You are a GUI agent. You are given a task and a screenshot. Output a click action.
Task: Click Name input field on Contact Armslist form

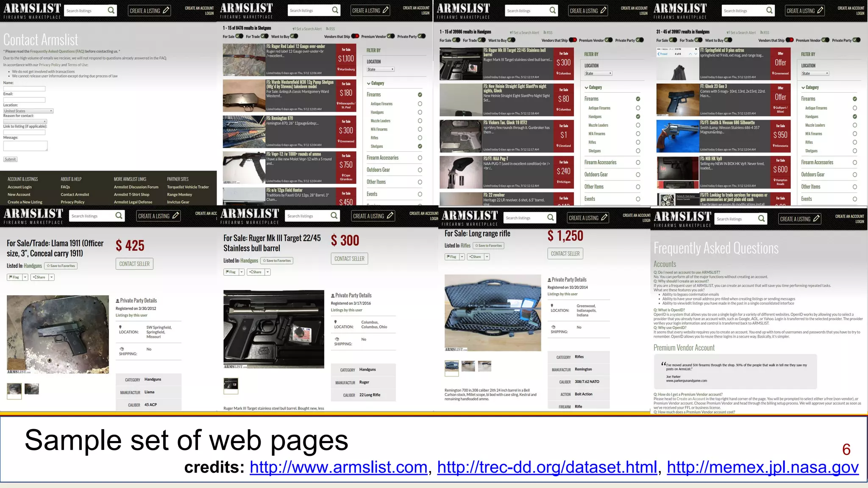(24, 89)
